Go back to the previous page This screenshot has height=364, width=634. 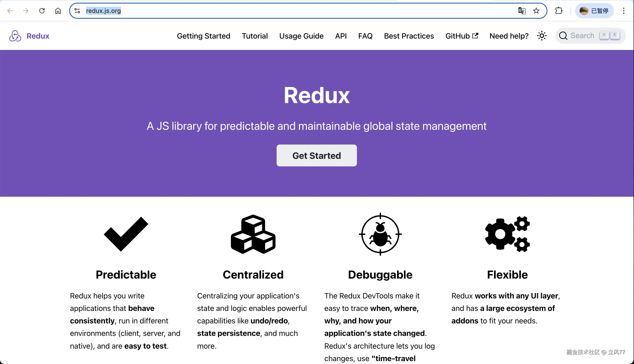[x=10, y=11]
